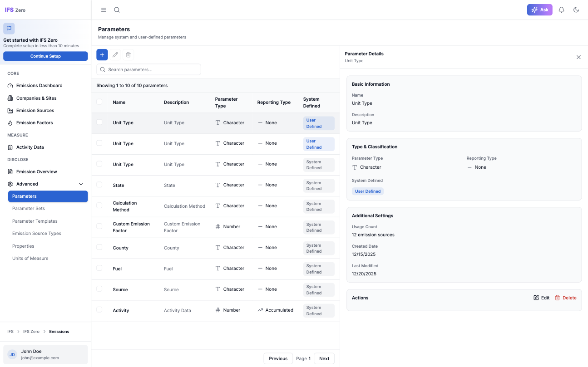The image size is (588, 367).
Task: Open the Ask AI assistant
Action: pos(539,10)
